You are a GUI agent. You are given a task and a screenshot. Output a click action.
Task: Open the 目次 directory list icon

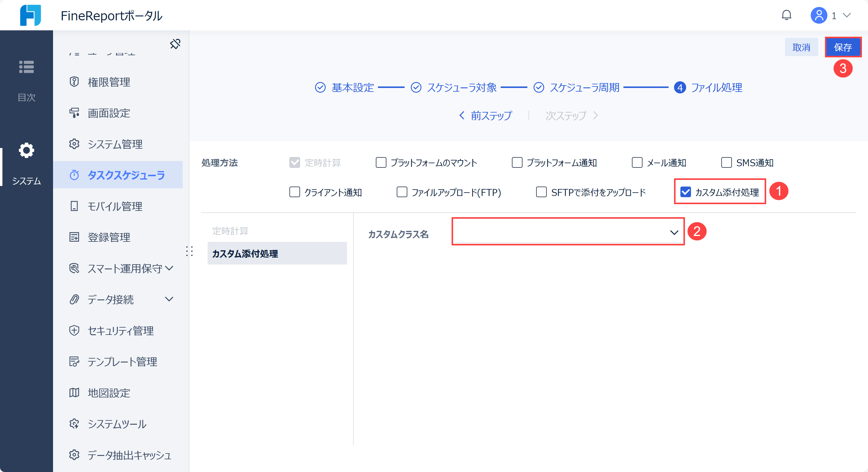click(x=26, y=67)
